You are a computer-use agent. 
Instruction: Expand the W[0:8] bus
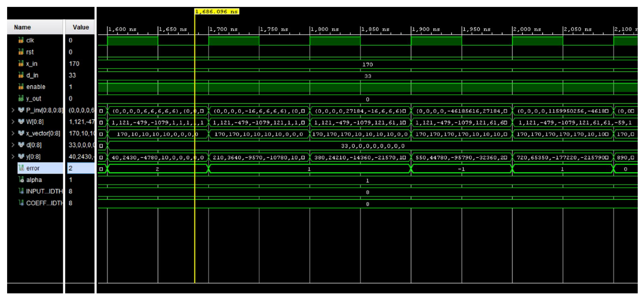click(13, 122)
